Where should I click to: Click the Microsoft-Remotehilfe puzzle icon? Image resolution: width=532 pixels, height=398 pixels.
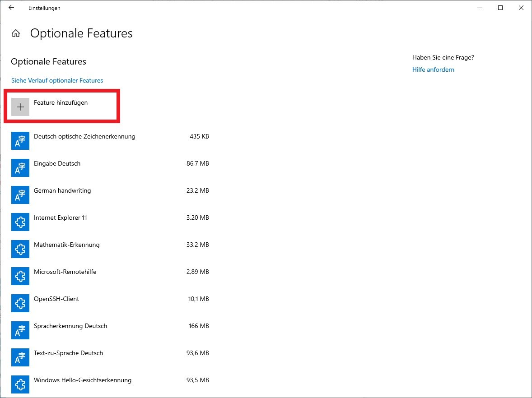20,276
